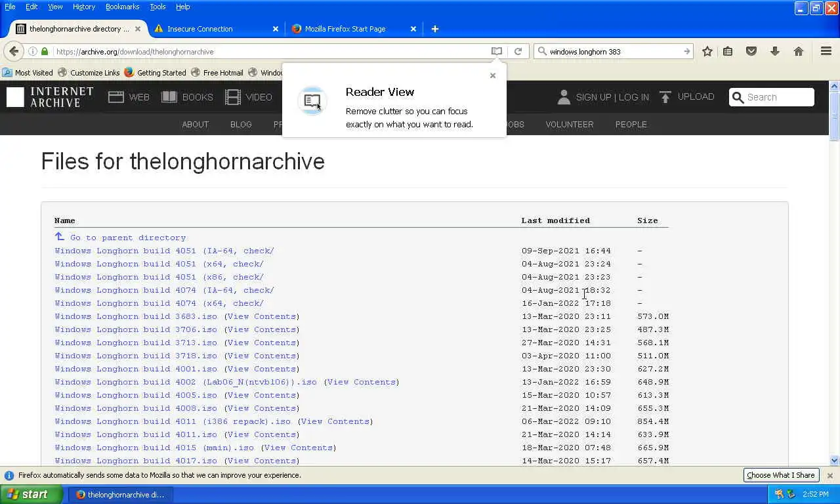840x504 pixels.
Task: Close the thelonghornarchive directory tab
Action: coord(138,29)
